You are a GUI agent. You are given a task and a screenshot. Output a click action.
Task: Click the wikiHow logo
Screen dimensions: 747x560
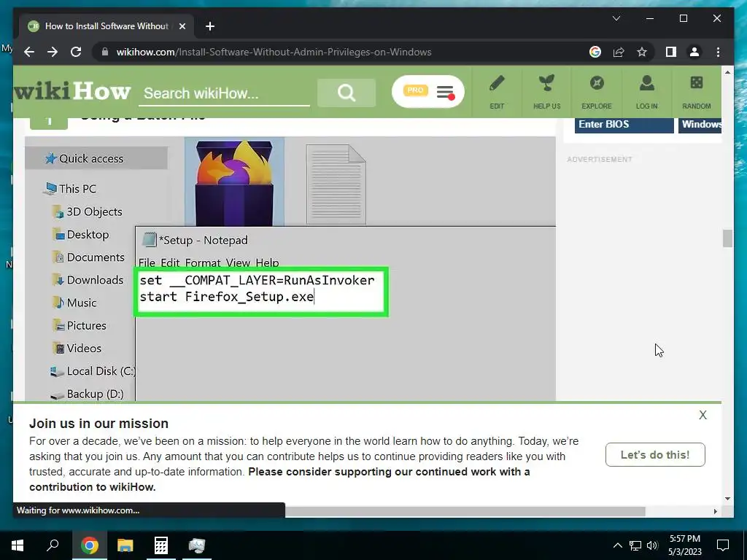(x=72, y=91)
